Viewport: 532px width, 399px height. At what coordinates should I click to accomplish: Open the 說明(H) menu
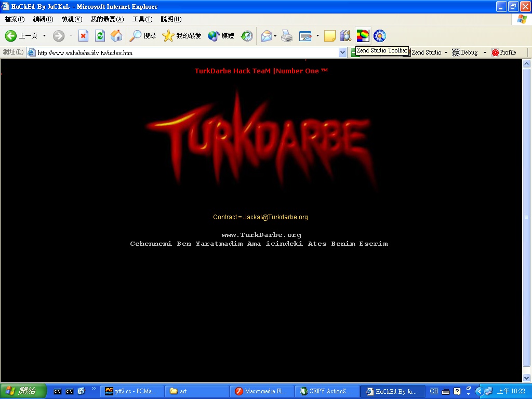tap(171, 19)
